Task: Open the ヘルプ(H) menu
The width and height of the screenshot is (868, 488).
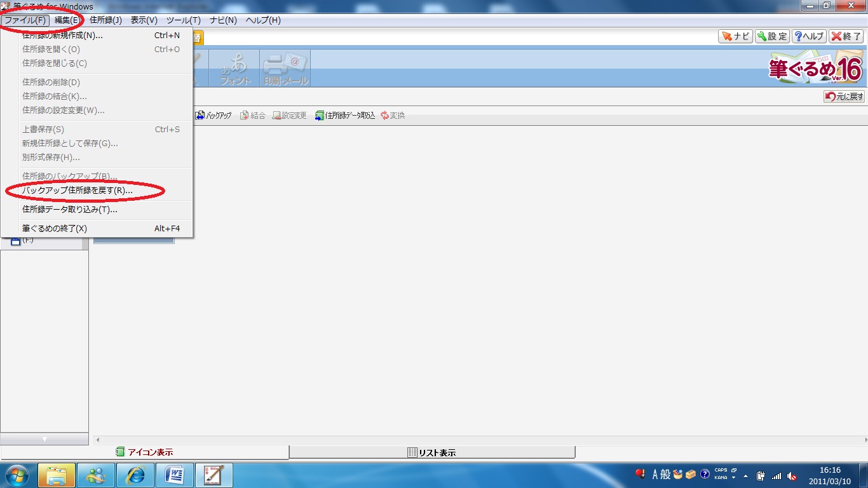Action: point(263,20)
